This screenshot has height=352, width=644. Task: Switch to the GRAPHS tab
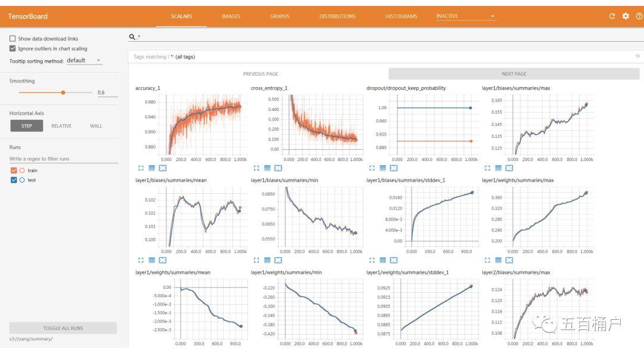coord(280,17)
